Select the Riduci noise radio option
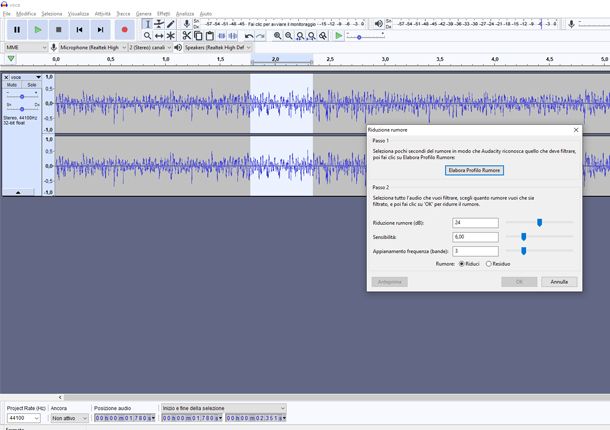This screenshot has width=610, height=430. (x=461, y=264)
